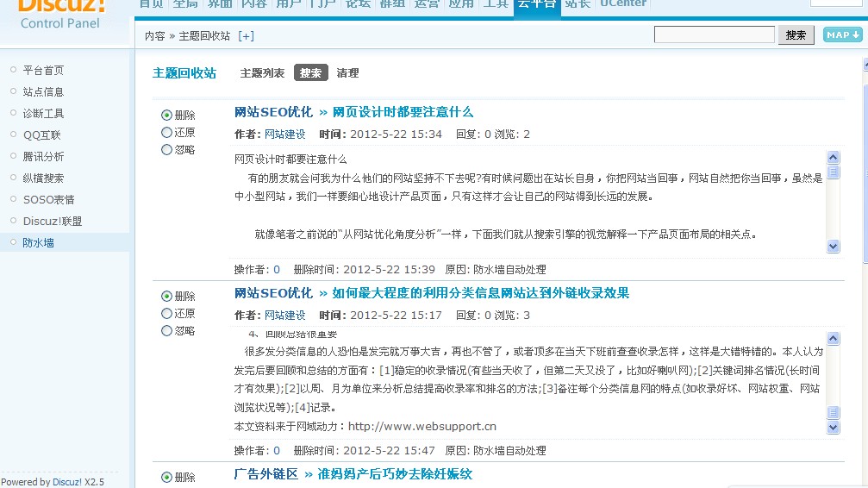Select 忽略 radio for 如何最大程度的利用分类信息 thread
This screenshot has width=868, height=488.
pos(166,331)
